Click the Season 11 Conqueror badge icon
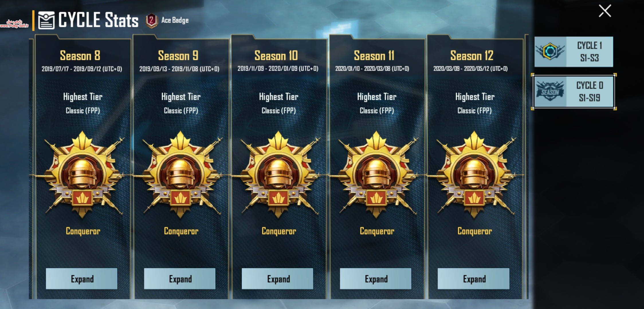 (x=376, y=175)
